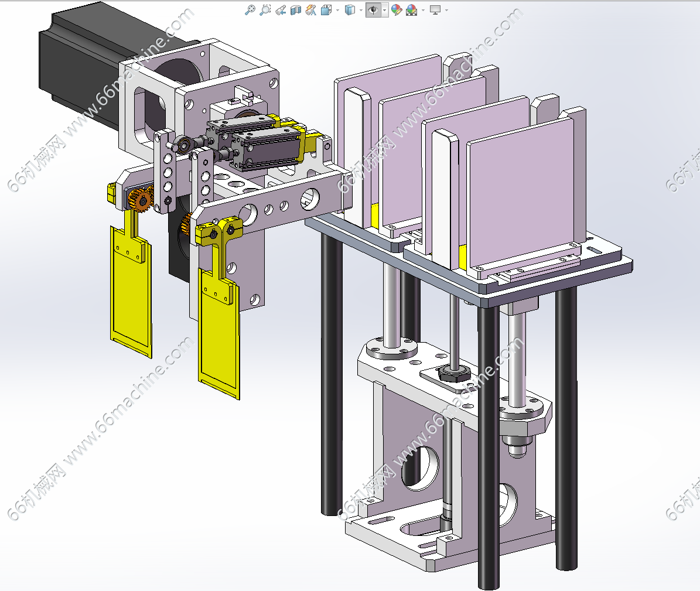Expand the View Settings dropdown arrow

[447, 10]
